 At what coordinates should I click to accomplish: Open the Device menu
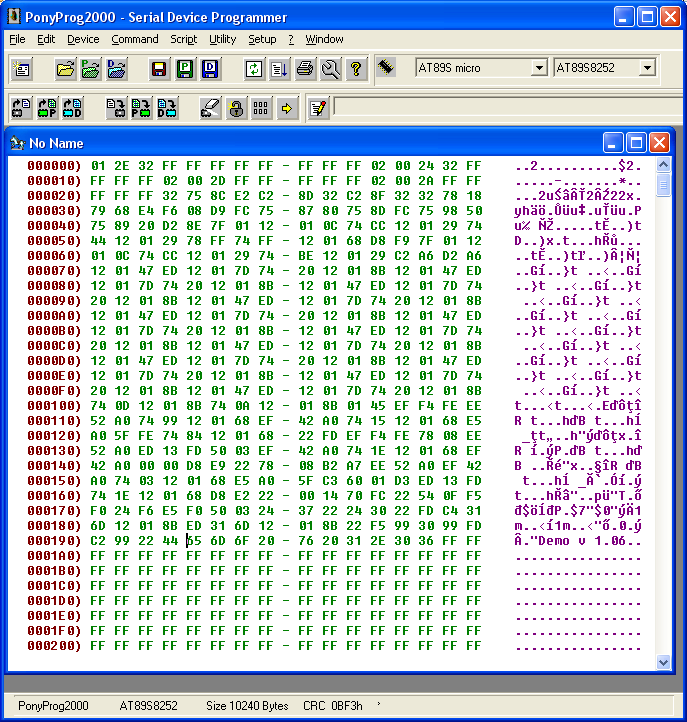pyautogui.click(x=83, y=39)
